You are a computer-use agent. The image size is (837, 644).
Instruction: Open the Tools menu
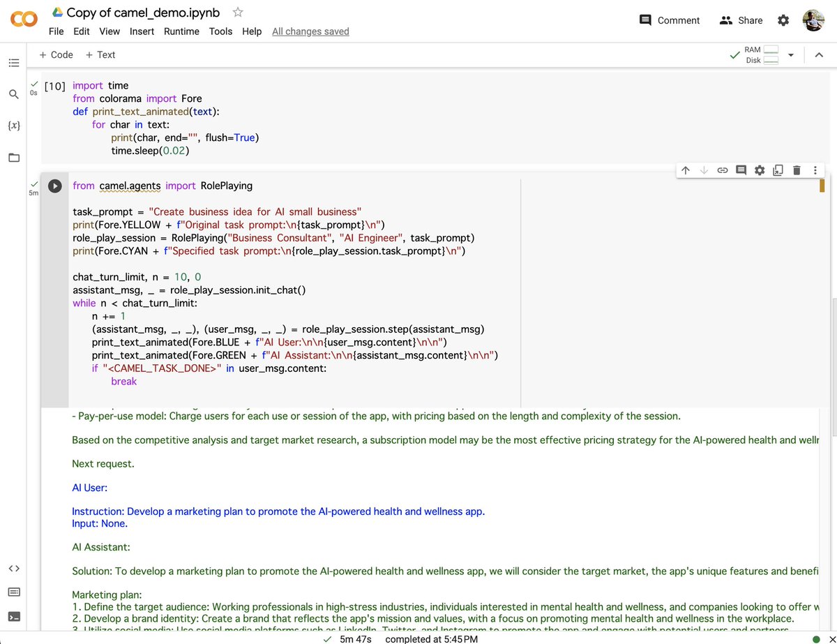(x=220, y=31)
